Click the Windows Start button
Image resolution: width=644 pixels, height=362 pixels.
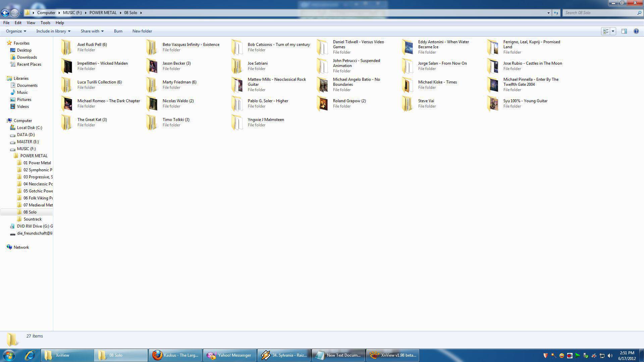9,355
